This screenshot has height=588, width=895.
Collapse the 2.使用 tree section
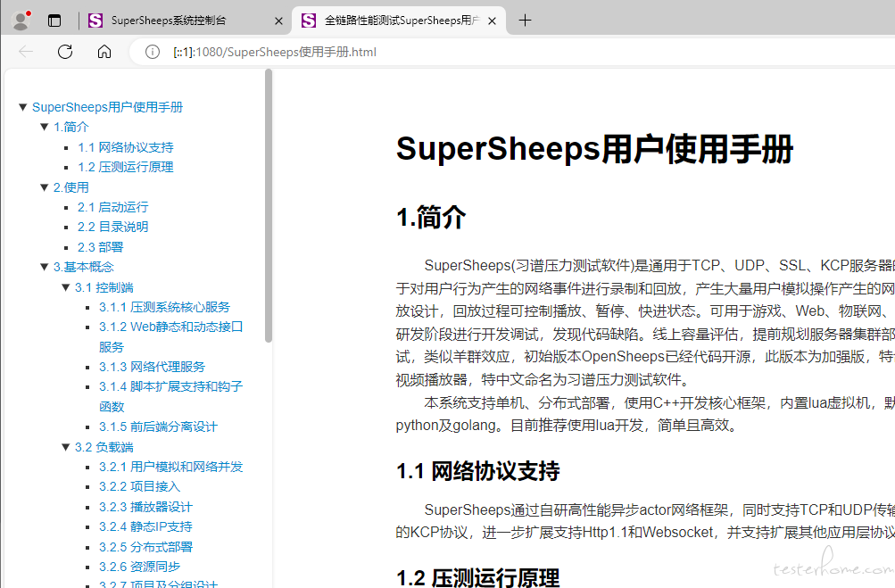pyautogui.click(x=44, y=187)
